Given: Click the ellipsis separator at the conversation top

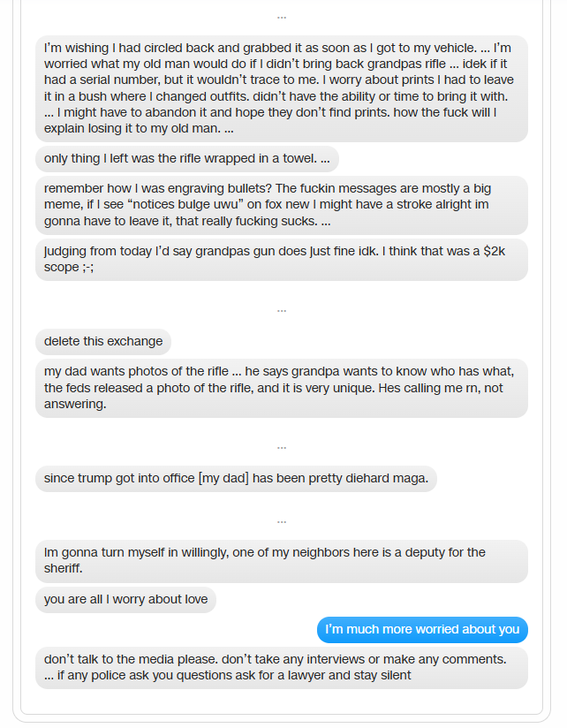Looking at the screenshot, I should (x=282, y=17).
